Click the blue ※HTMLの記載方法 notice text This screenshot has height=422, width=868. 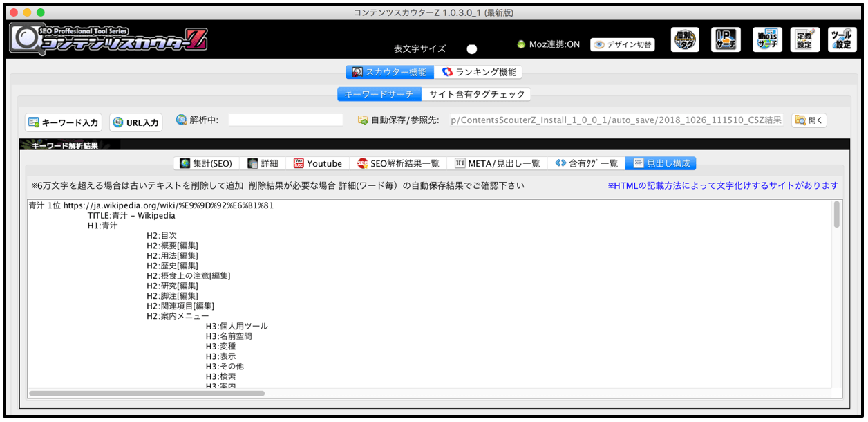[723, 185]
